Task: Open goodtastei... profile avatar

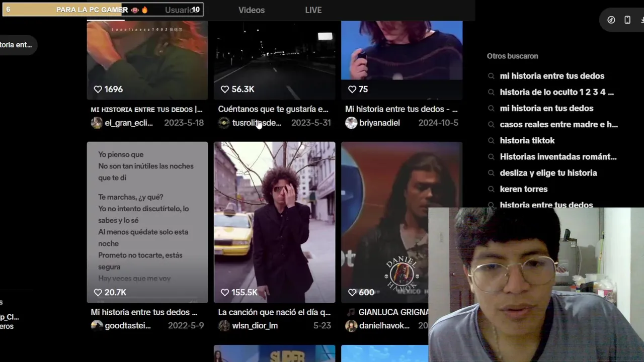Action: pyautogui.click(x=97, y=326)
